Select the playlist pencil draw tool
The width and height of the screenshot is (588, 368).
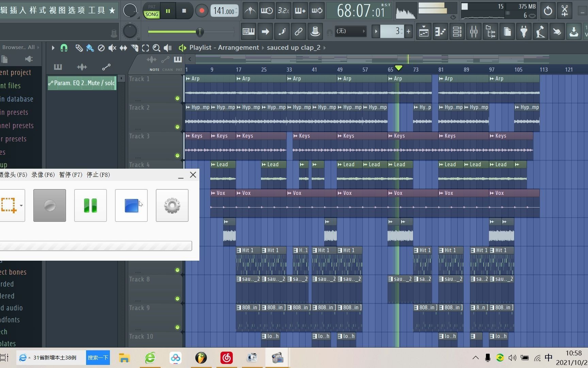[79, 48]
